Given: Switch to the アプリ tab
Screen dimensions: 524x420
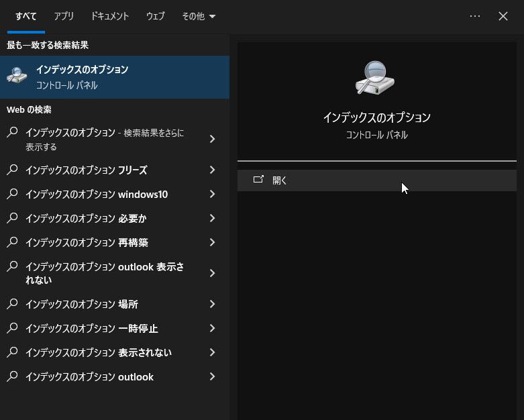Looking at the screenshot, I should coord(64,16).
